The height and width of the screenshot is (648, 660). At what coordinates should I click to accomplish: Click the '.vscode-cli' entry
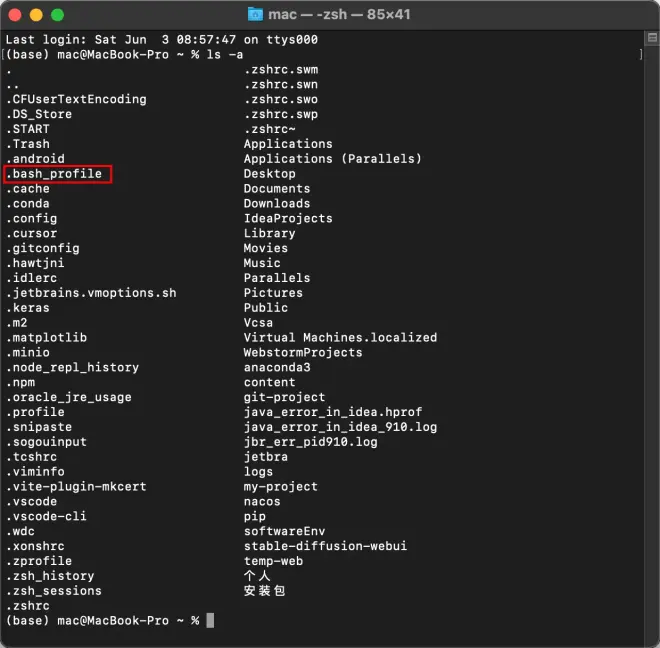coord(46,517)
